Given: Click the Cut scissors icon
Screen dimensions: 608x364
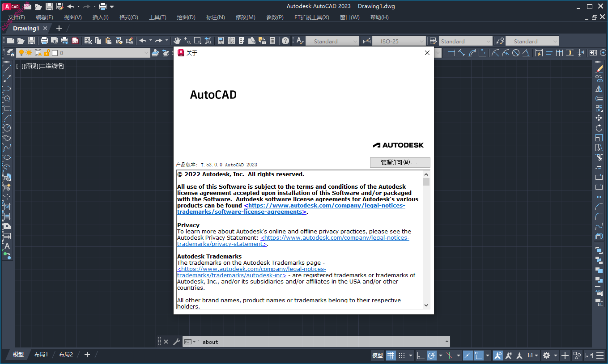Looking at the screenshot, I should (x=88, y=41).
